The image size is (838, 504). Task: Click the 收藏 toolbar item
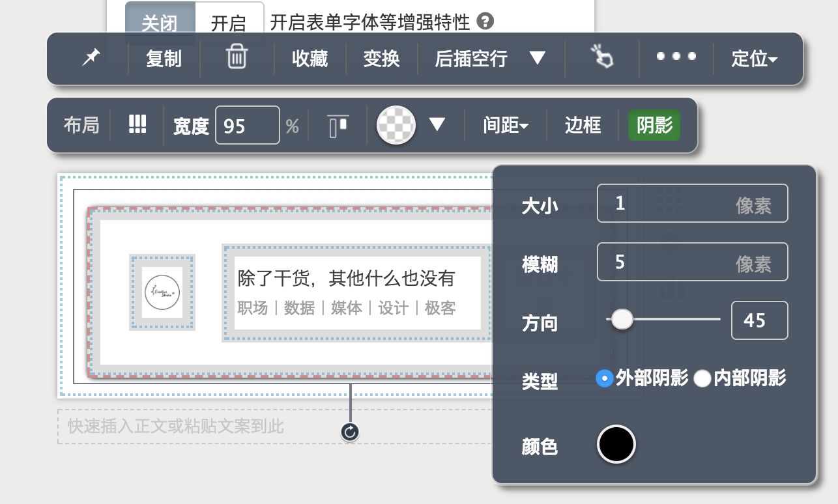[310, 59]
